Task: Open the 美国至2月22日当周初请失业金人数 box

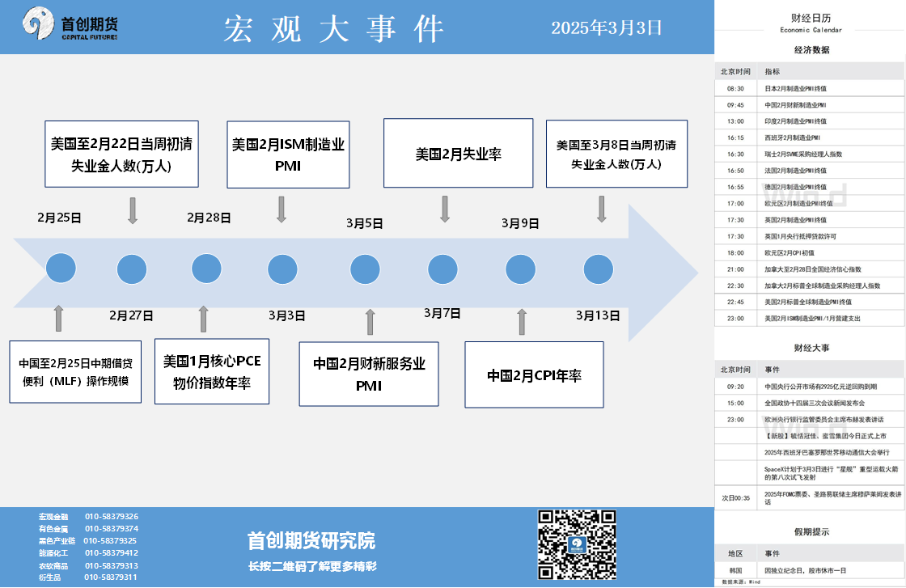Action: pos(121,154)
